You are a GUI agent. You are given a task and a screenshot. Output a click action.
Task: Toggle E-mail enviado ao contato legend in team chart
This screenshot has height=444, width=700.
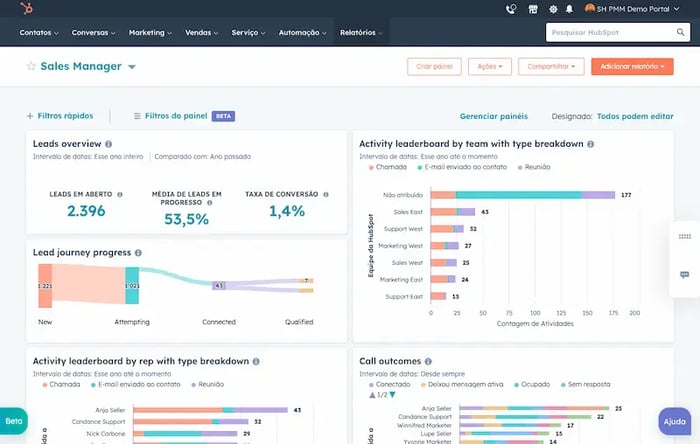(462, 167)
